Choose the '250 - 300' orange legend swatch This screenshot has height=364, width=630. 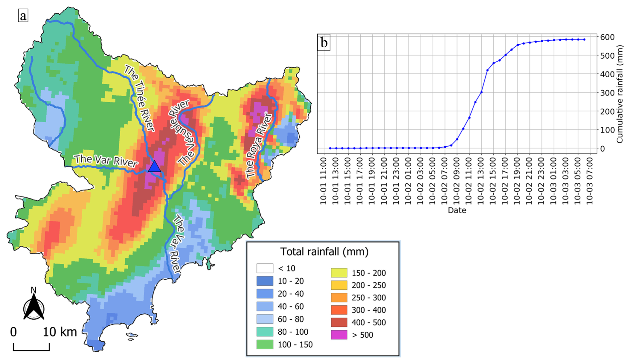pos(339,297)
